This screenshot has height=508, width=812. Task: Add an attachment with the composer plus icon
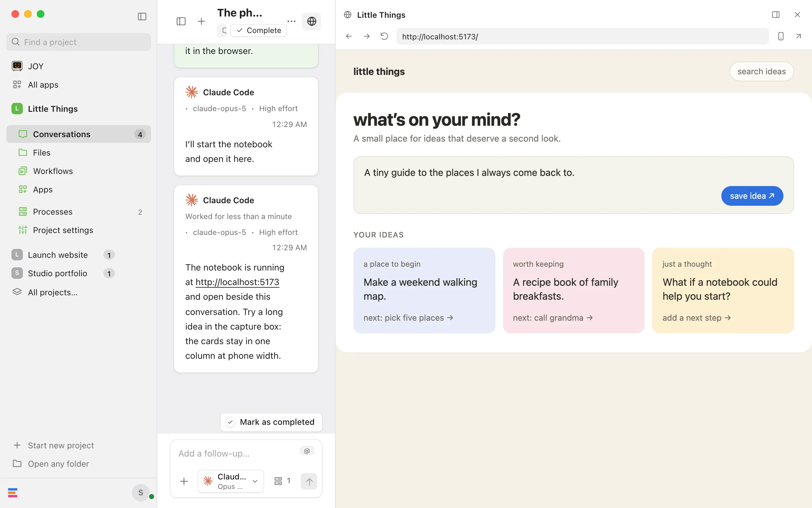tap(184, 481)
